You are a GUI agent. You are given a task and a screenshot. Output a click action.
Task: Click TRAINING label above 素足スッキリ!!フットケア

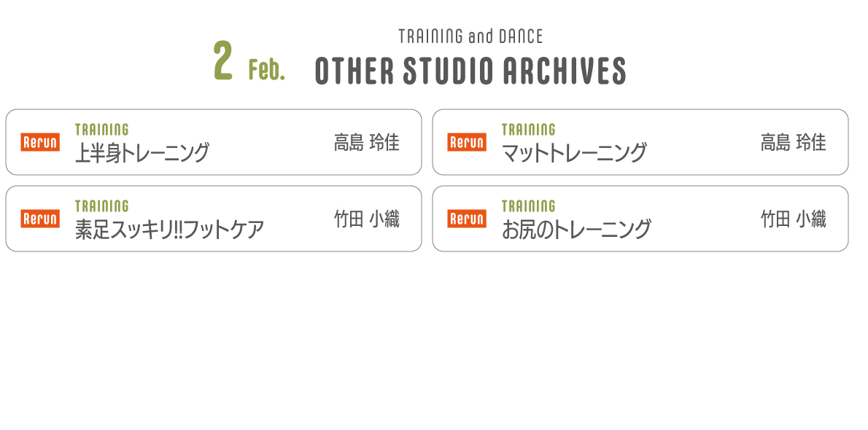(x=102, y=206)
